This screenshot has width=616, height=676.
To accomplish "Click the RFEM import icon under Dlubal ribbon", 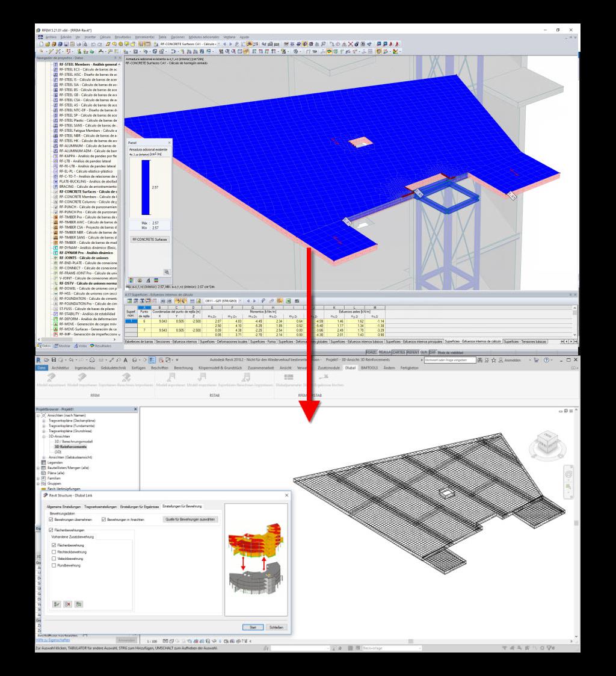I will pyautogui.click(x=82, y=377).
